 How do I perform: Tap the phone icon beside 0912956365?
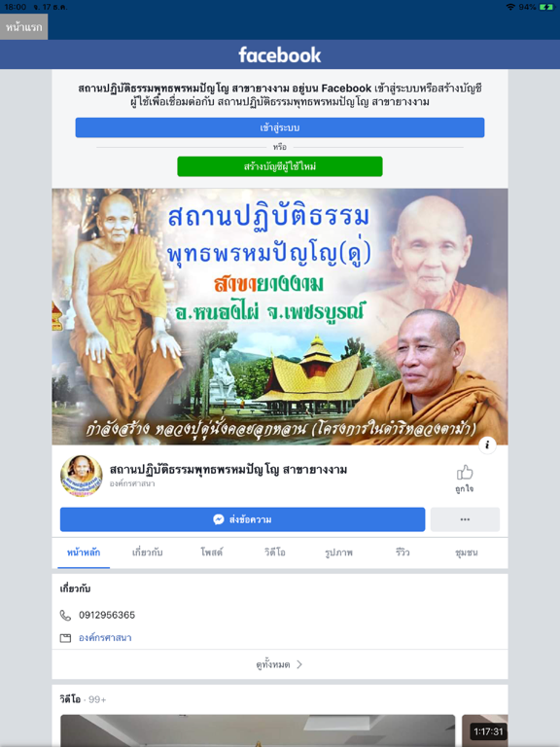coord(65,615)
